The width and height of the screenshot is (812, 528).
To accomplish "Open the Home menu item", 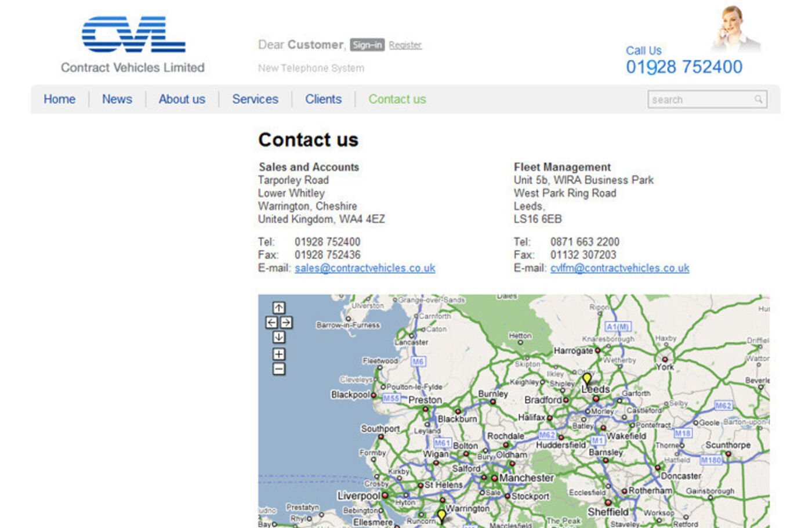I will coord(59,99).
